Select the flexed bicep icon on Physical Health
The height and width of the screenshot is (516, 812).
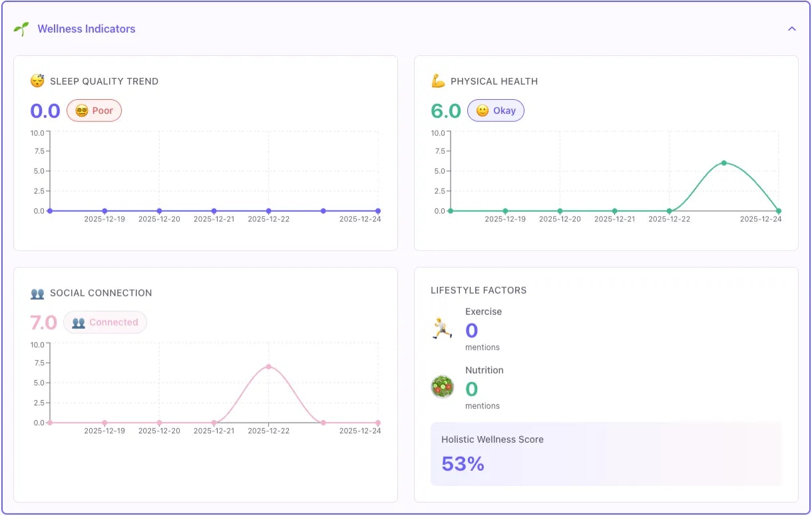[x=438, y=81]
